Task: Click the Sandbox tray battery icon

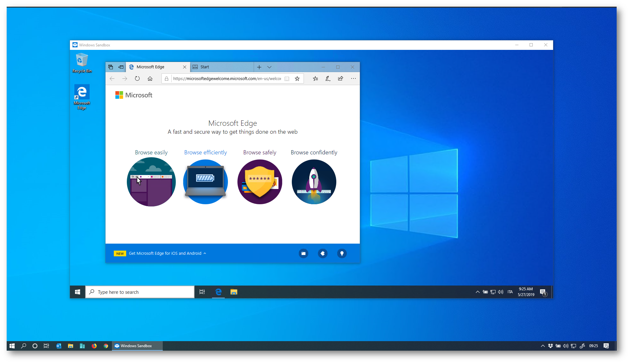Action: (485, 292)
